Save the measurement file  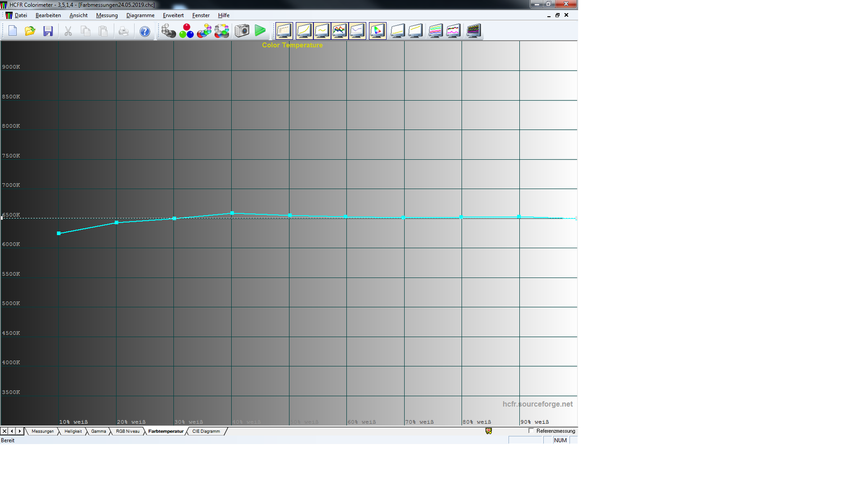coord(48,31)
